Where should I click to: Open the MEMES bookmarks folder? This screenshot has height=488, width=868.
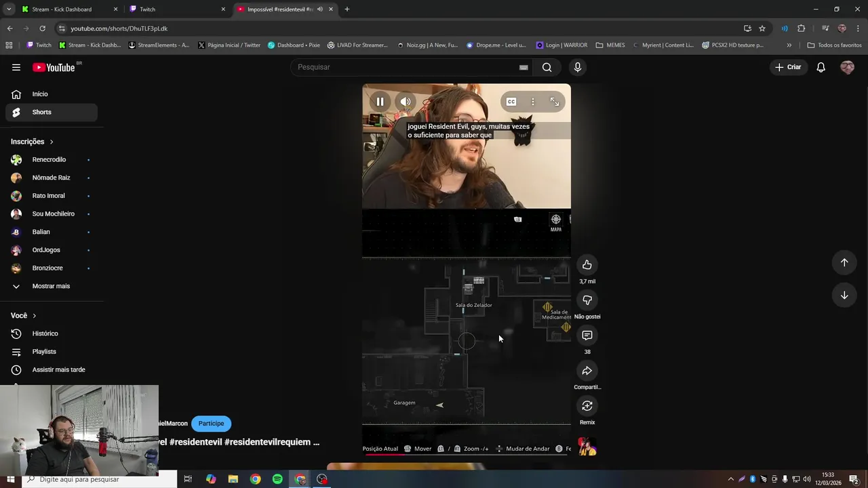click(610, 45)
